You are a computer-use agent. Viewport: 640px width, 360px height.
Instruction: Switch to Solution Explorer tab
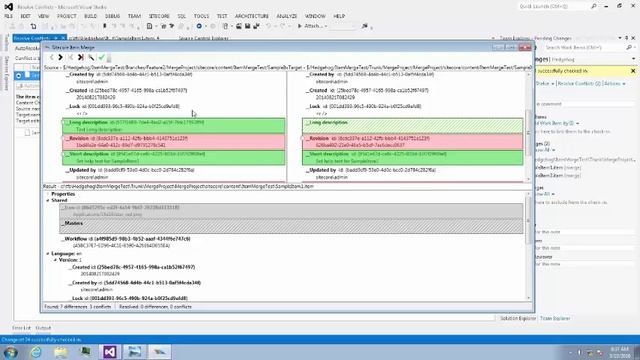(x=518, y=318)
